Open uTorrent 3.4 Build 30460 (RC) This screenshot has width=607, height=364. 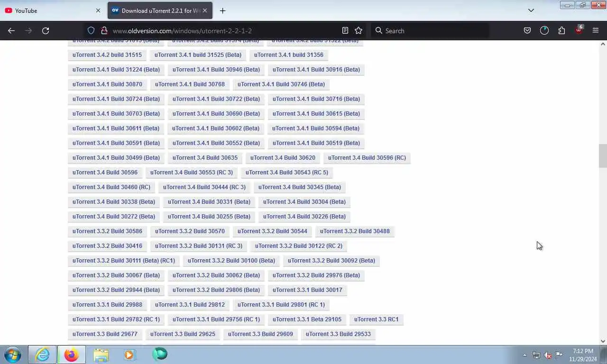(x=111, y=187)
